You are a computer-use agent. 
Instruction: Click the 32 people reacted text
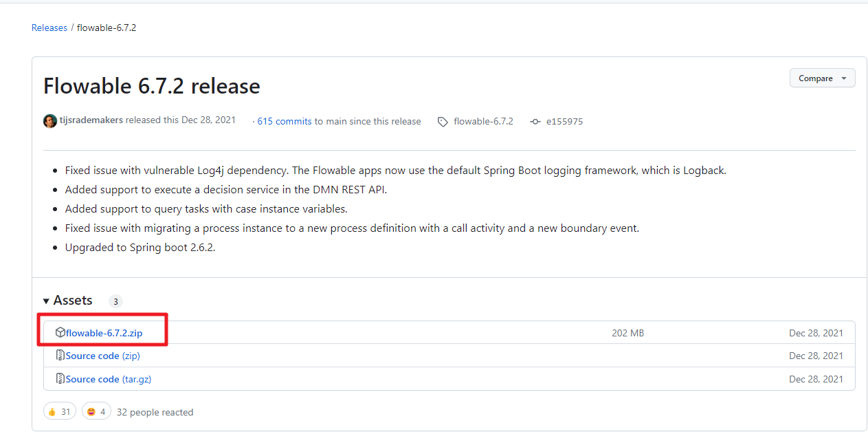(155, 412)
